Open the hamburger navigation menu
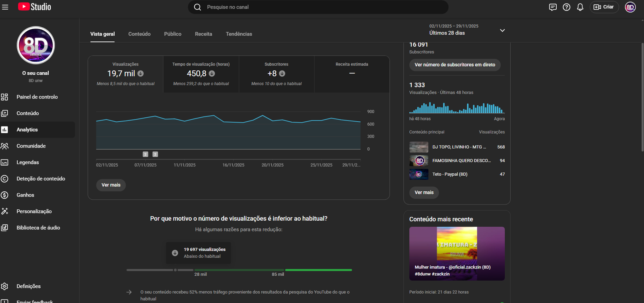Image resolution: width=644 pixels, height=303 pixels. (x=5, y=7)
